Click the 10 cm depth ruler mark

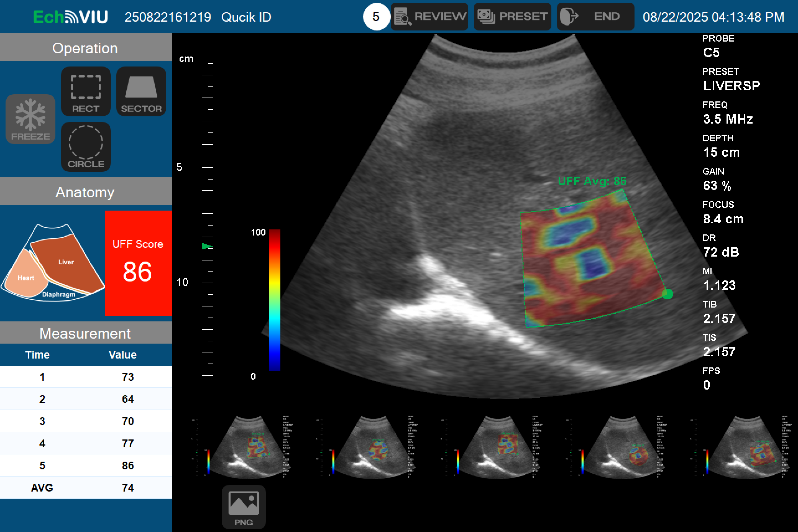point(182,282)
